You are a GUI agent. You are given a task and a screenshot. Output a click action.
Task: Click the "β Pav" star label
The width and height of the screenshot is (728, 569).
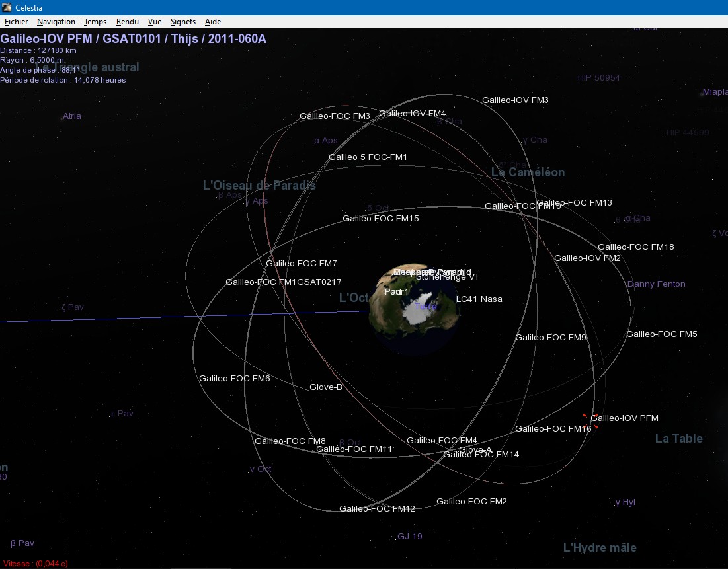tap(22, 543)
